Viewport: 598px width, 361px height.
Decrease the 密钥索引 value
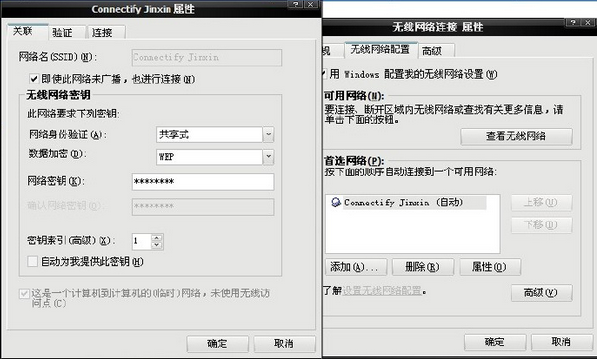point(156,245)
